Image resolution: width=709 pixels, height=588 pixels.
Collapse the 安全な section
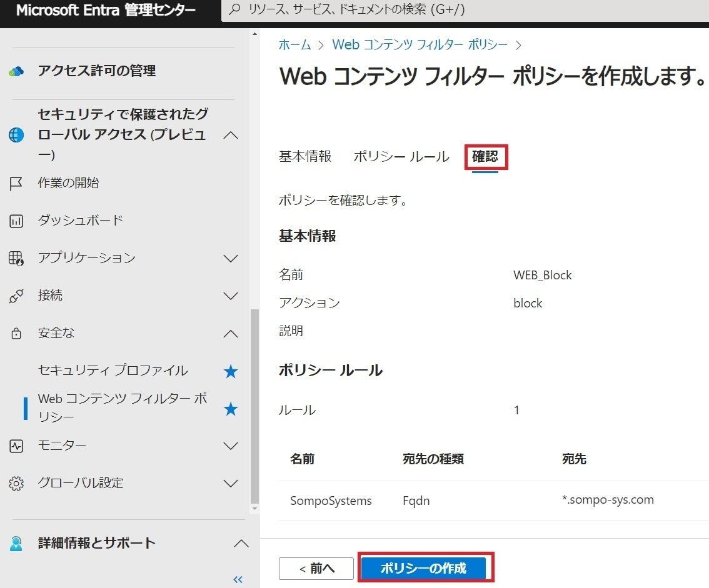pyautogui.click(x=231, y=334)
